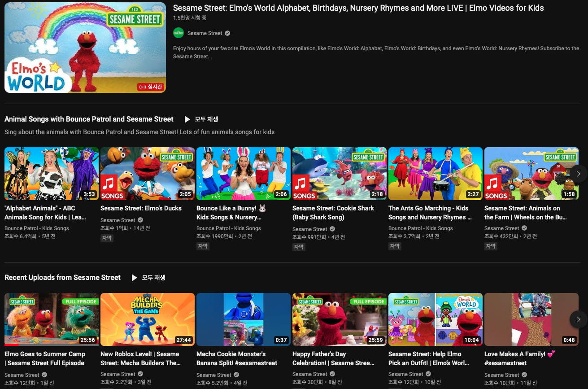Open the Mecha Builders Roblox Level thumbnail
The height and width of the screenshot is (389, 588).
coord(148,319)
